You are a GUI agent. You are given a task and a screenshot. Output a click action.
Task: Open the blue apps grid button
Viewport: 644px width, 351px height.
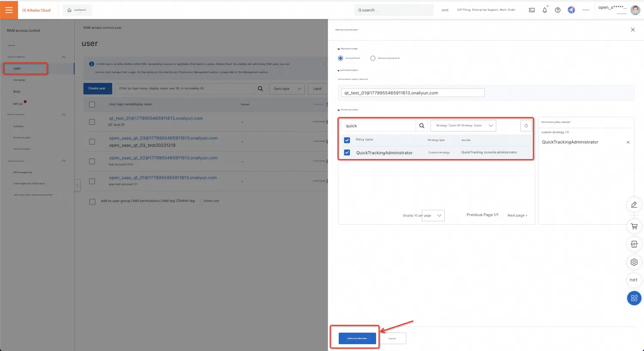coord(634,298)
